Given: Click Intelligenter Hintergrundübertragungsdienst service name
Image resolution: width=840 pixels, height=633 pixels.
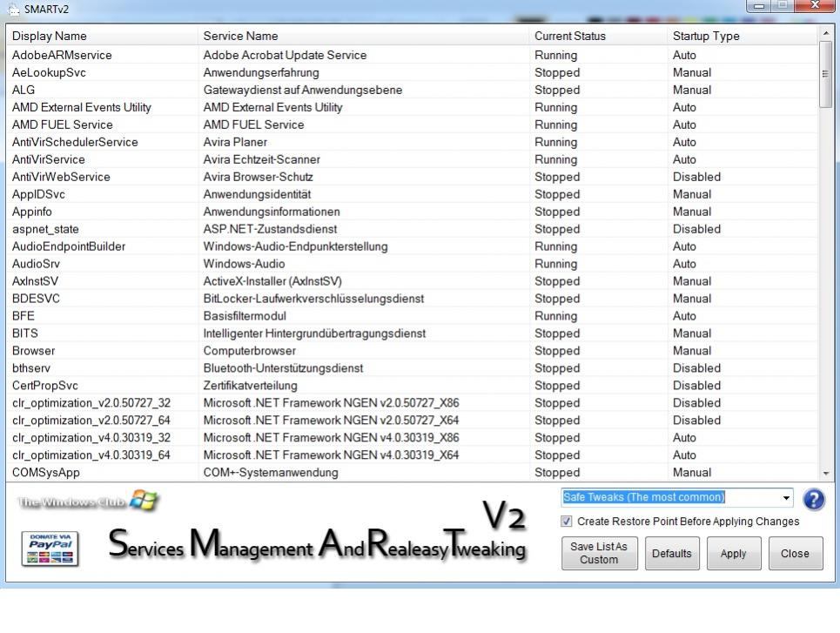Looking at the screenshot, I should tap(314, 333).
